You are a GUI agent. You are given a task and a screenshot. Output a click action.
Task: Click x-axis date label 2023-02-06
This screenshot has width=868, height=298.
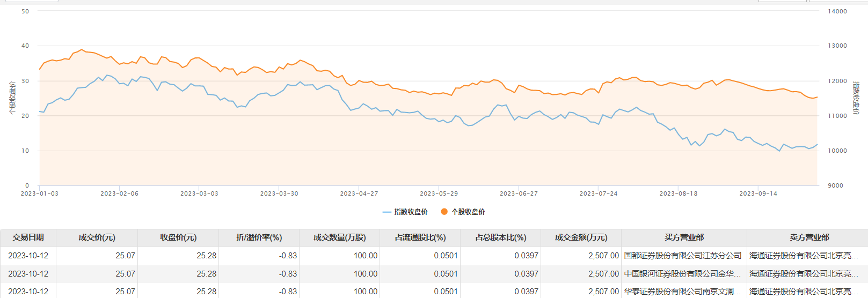(x=119, y=193)
